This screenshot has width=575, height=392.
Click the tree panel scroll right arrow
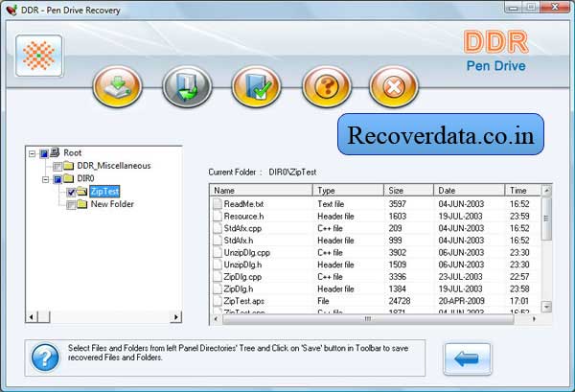[x=175, y=316]
